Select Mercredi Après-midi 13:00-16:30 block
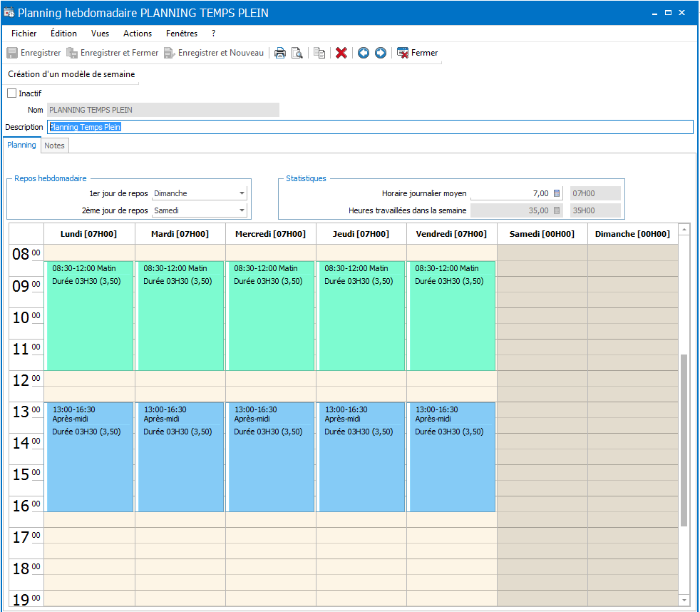This screenshot has width=700, height=612. click(272, 457)
